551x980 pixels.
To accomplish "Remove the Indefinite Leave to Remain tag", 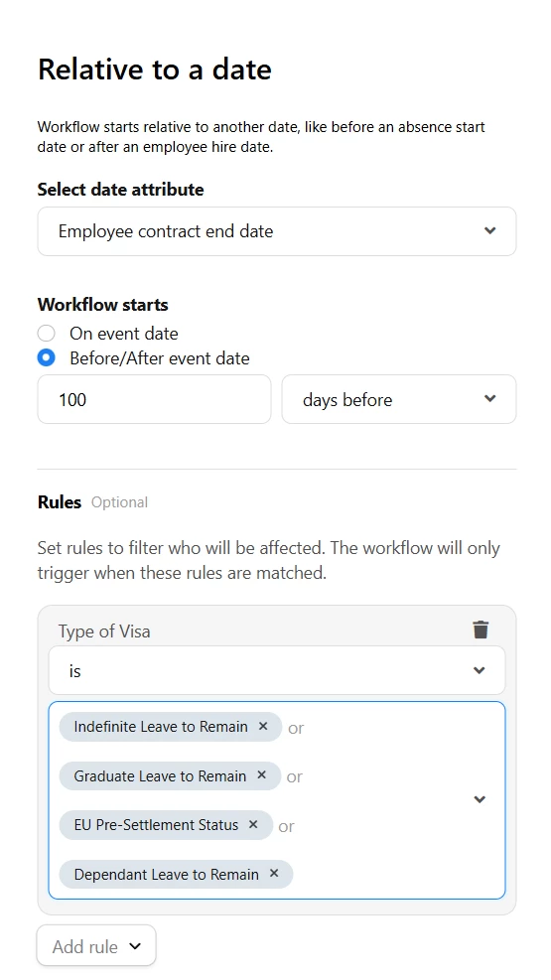I will [263, 726].
